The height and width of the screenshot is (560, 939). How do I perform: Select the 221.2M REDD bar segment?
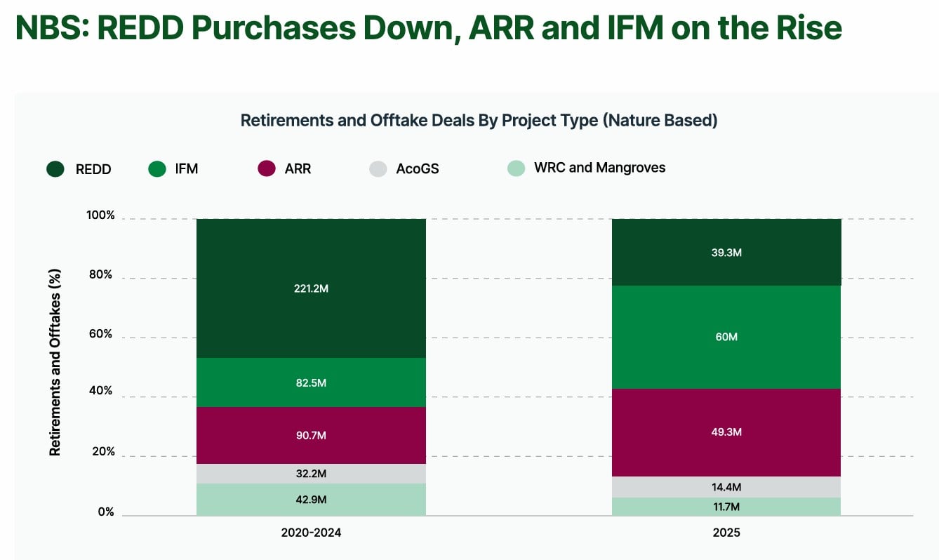pyautogui.click(x=311, y=288)
